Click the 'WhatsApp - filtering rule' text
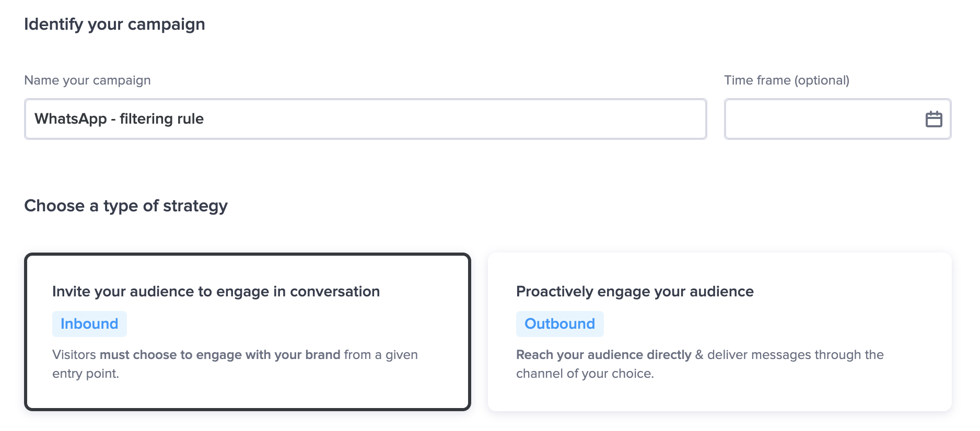The height and width of the screenshot is (431, 980). coord(119,119)
